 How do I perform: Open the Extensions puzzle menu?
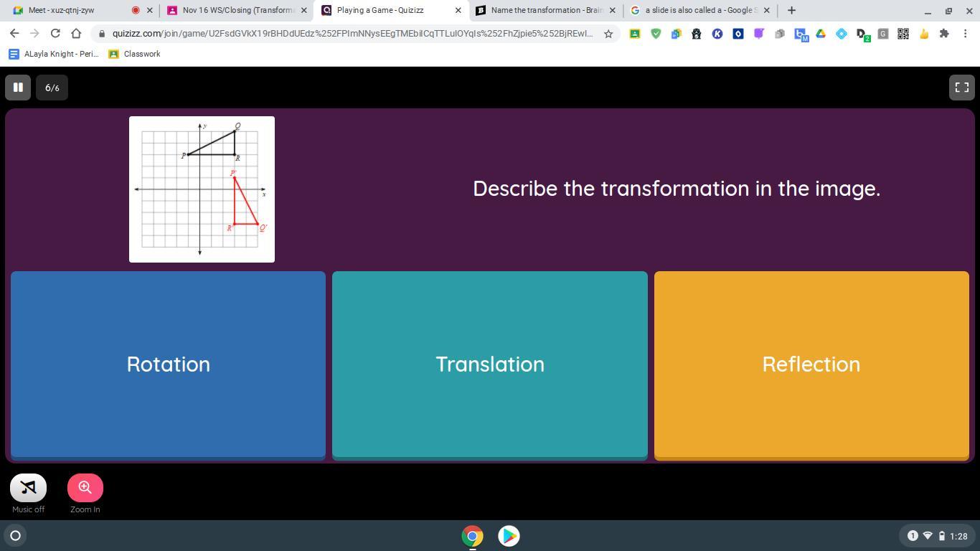[x=944, y=34]
